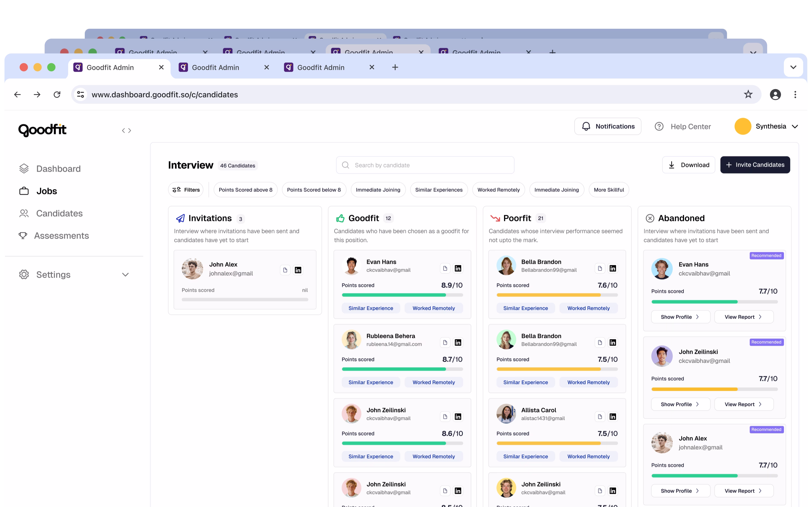Open LinkedIn profile for John Alex invitation card
This screenshot has height=507, width=812.
(298, 270)
